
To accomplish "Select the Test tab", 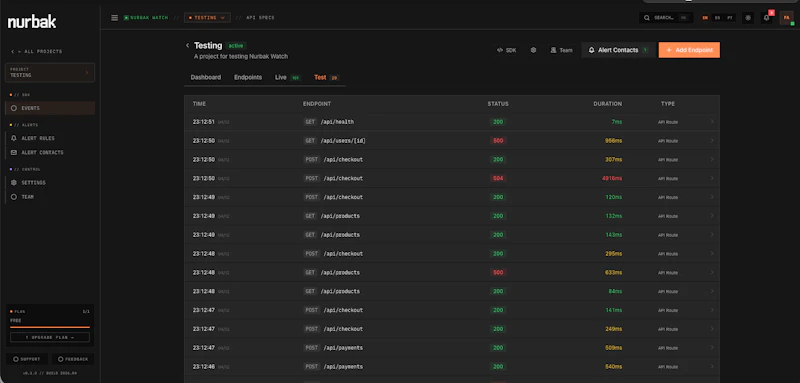I will [327, 78].
